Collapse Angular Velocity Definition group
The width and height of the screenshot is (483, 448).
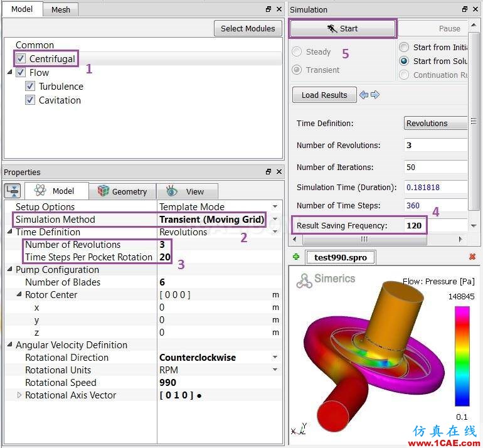[x=10, y=344]
